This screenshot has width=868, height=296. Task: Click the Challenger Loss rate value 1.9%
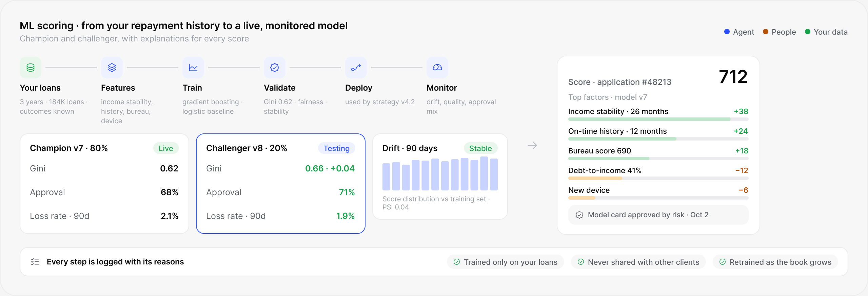pyautogui.click(x=346, y=216)
